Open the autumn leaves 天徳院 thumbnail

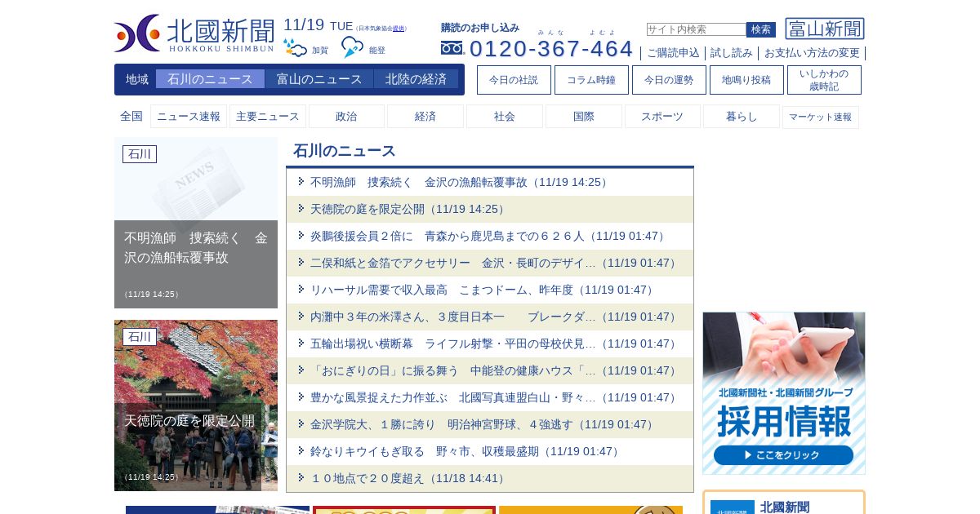click(196, 405)
